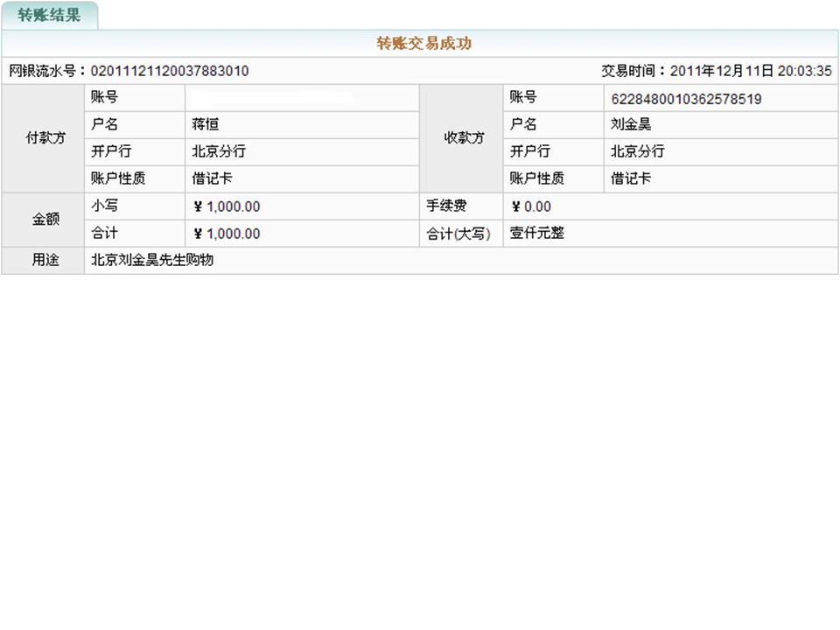Click the 金额 row label

pyautogui.click(x=44, y=220)
